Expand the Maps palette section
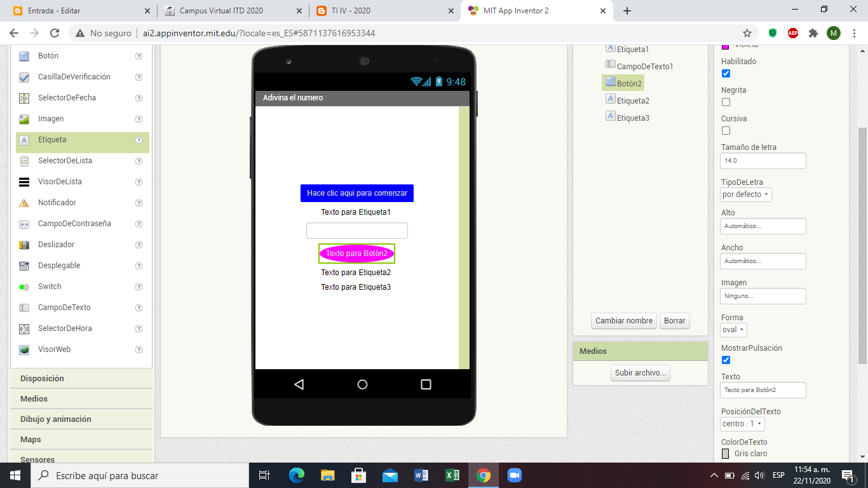The height and width of the screenshot is (488, 868). point(81,439)
